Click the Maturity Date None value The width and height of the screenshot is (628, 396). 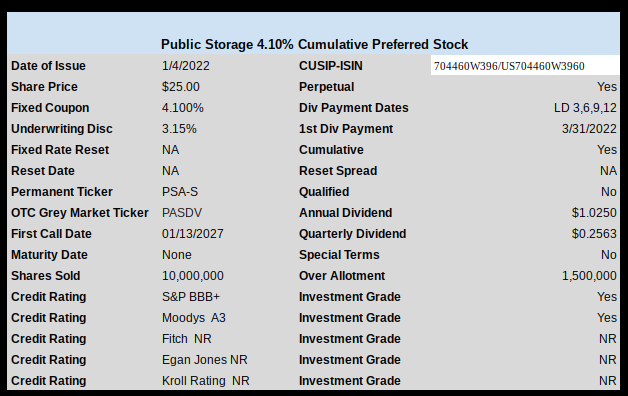pyautogui.click(x=177, y=255)
